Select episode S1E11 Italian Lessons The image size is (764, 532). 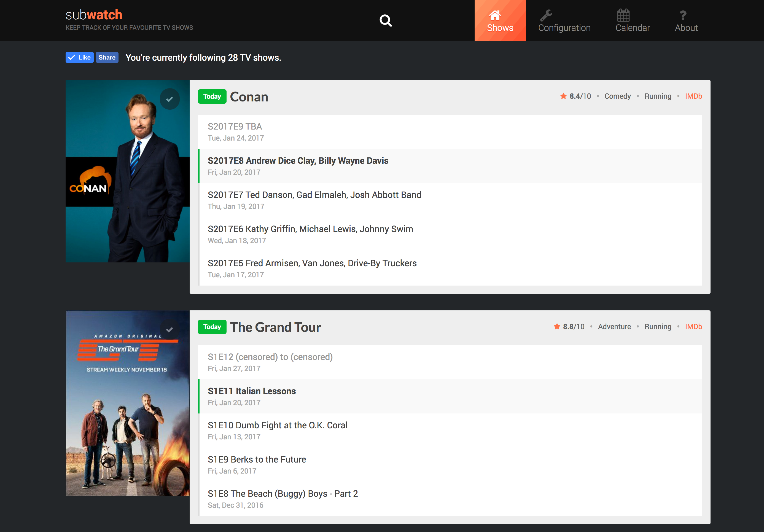(252, 391)
